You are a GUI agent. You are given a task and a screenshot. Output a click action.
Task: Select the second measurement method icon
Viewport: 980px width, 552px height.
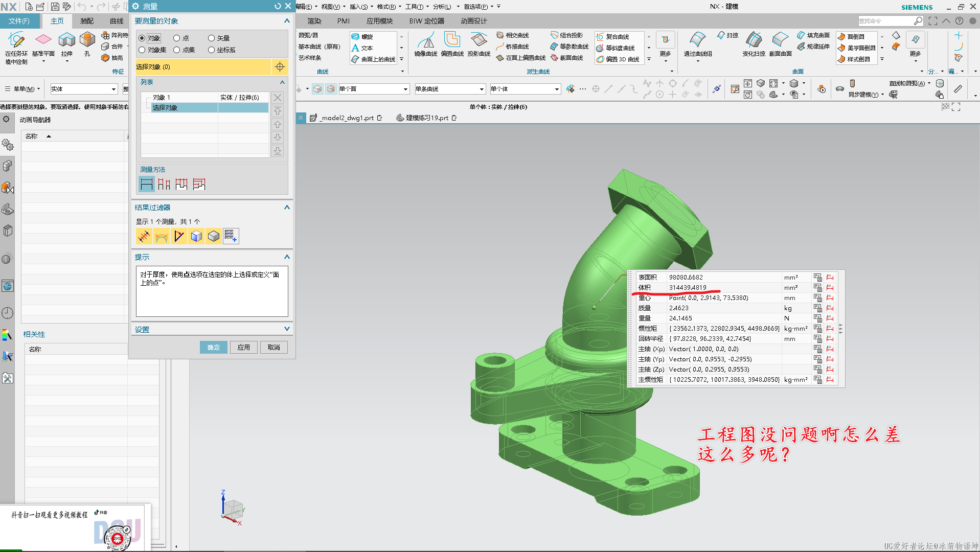[x=164, y=184]
